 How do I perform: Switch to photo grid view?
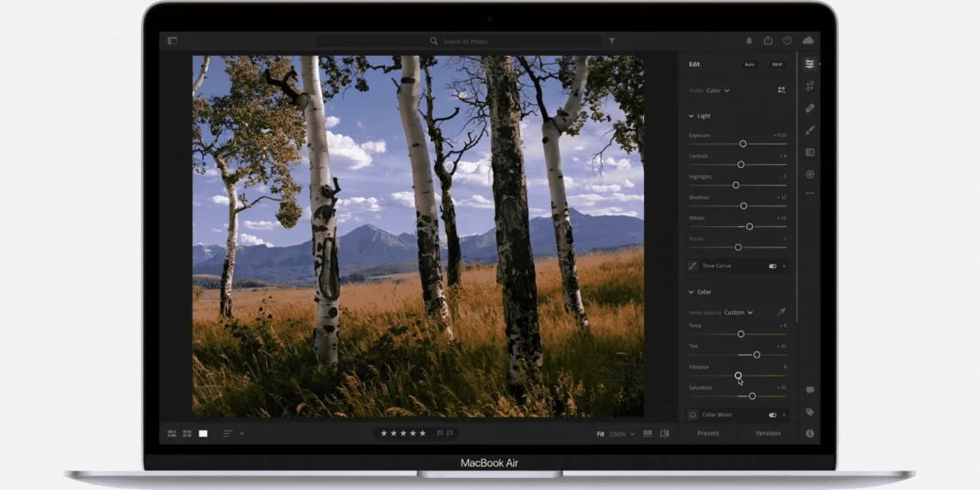(172, 433)
